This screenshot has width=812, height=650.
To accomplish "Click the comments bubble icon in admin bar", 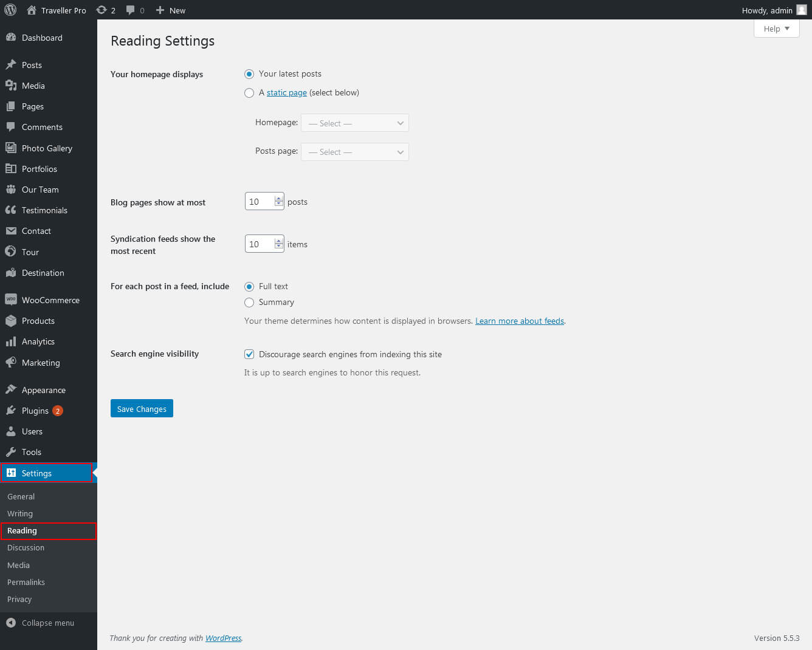I will pos(131,10).
